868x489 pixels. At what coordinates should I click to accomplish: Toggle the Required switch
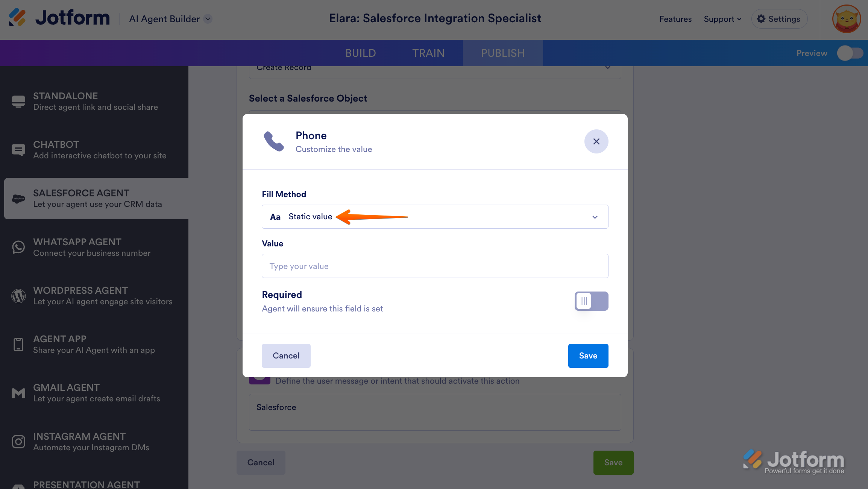coord(591,301)
